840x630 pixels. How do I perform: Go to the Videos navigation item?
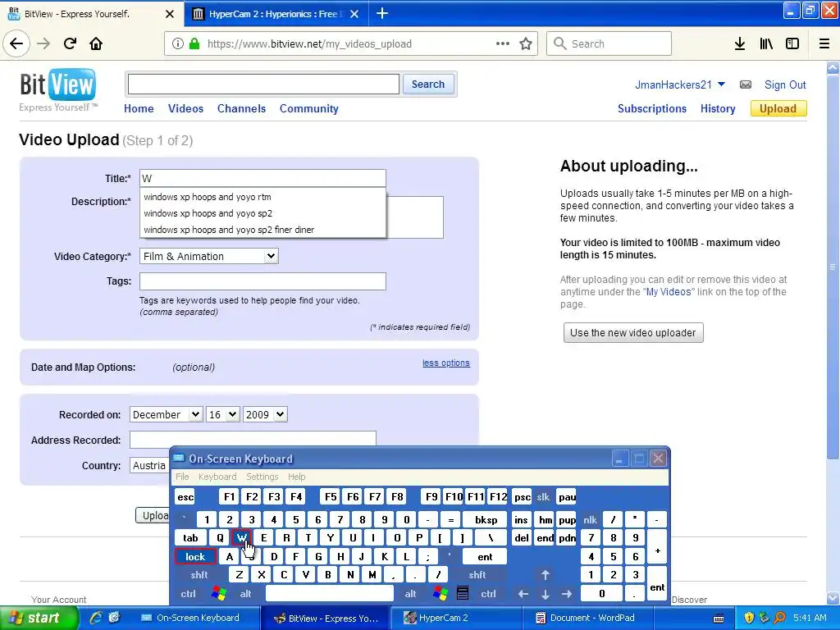[185, 108]
